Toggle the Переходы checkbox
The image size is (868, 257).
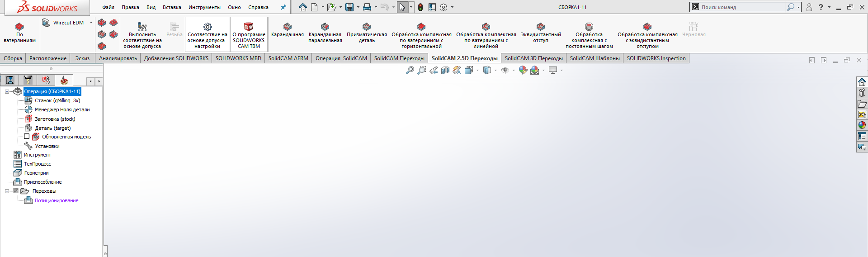click(16, 191)
